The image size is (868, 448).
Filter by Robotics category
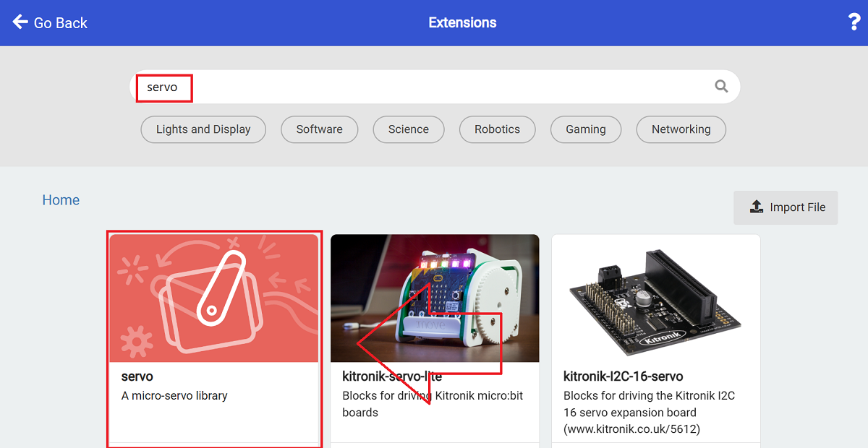pyautogui.click(x=498, y=129)
